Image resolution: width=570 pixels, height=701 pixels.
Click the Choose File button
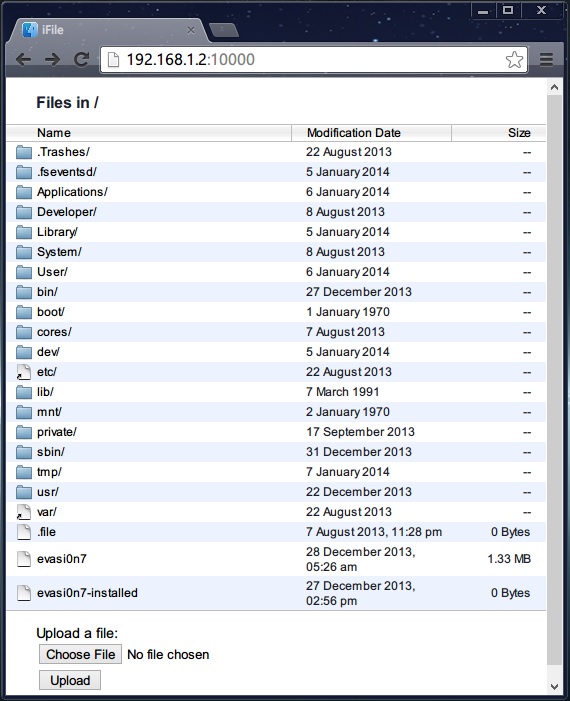pyautogui.click(x=80, y=654)
